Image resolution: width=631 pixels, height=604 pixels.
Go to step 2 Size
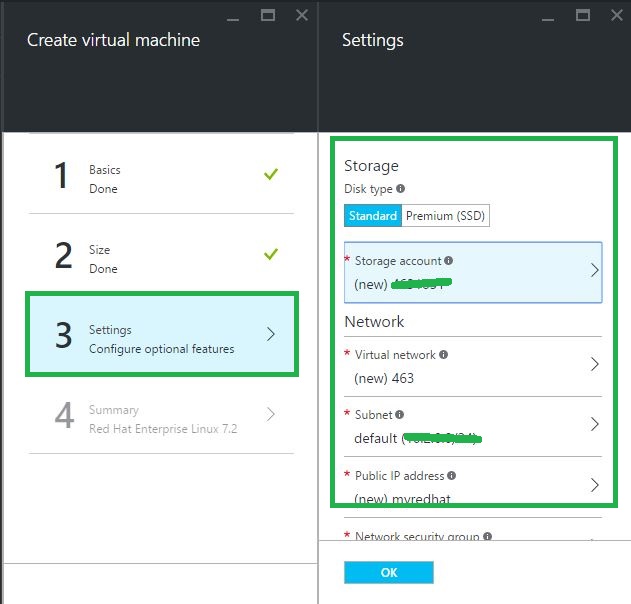point(161,259)
